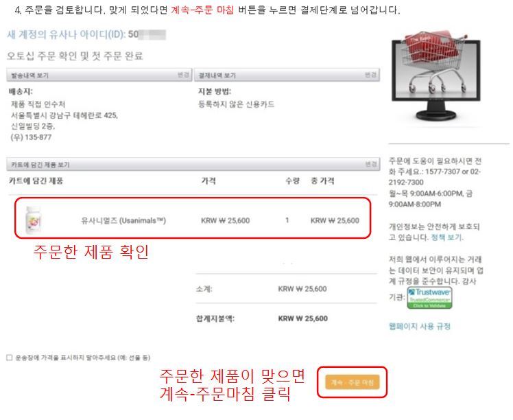Open the 웹페이지 사용 규정 link

(x=420, y=326)
